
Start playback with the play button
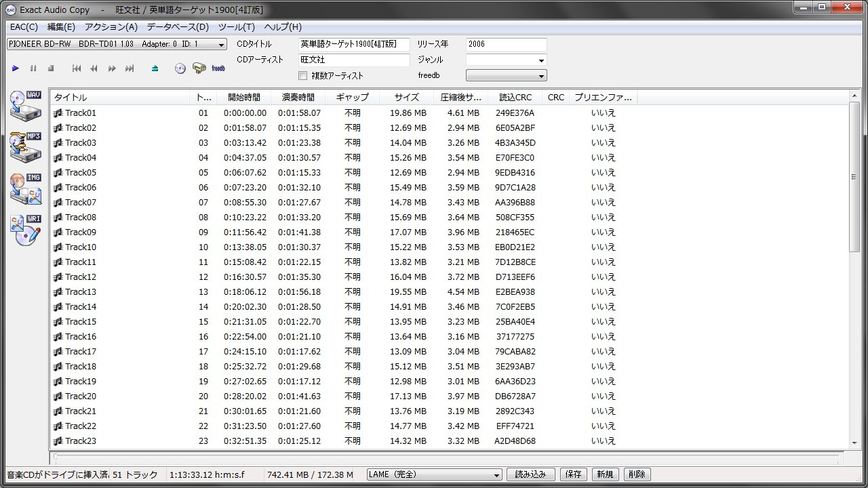16,68
